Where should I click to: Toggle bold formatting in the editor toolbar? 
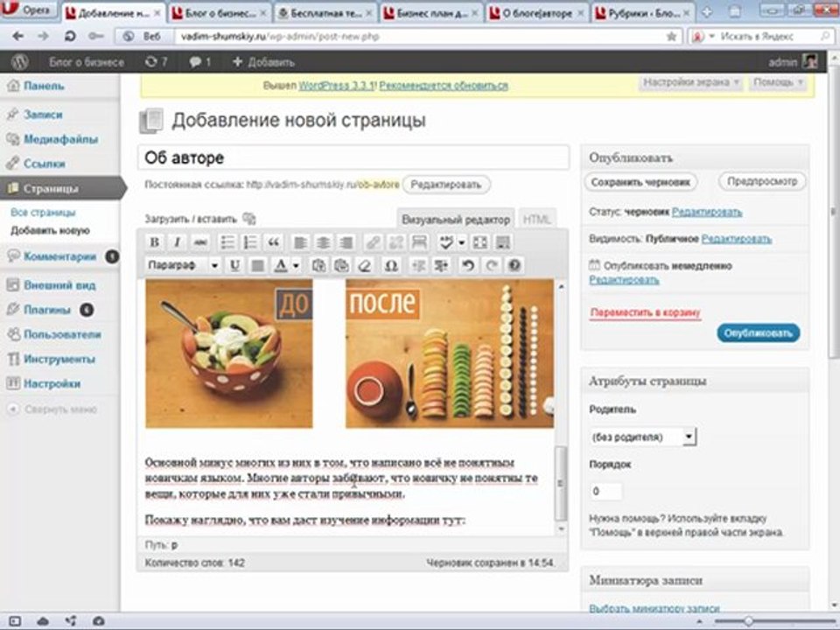[x=154, y=242]
